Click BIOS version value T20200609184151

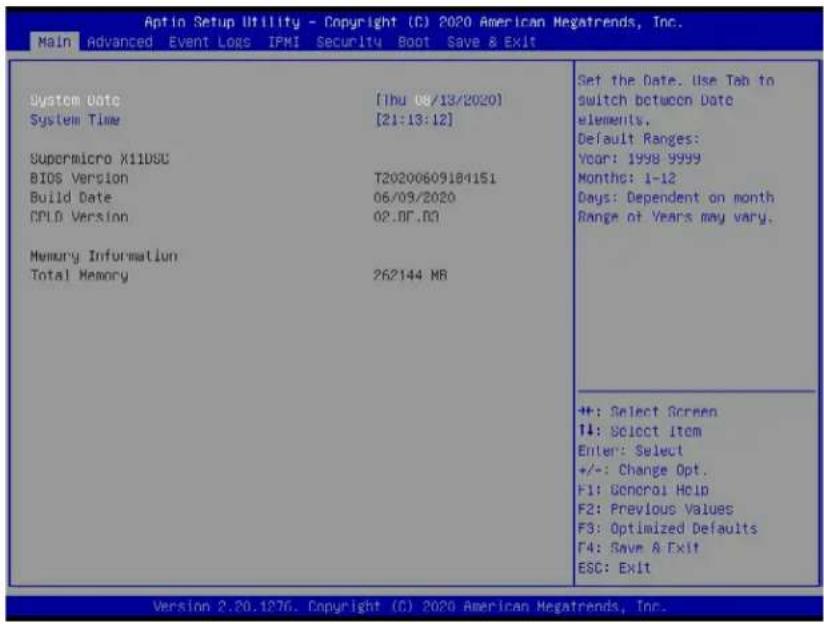pyautogui.click(x=435, y=178)
